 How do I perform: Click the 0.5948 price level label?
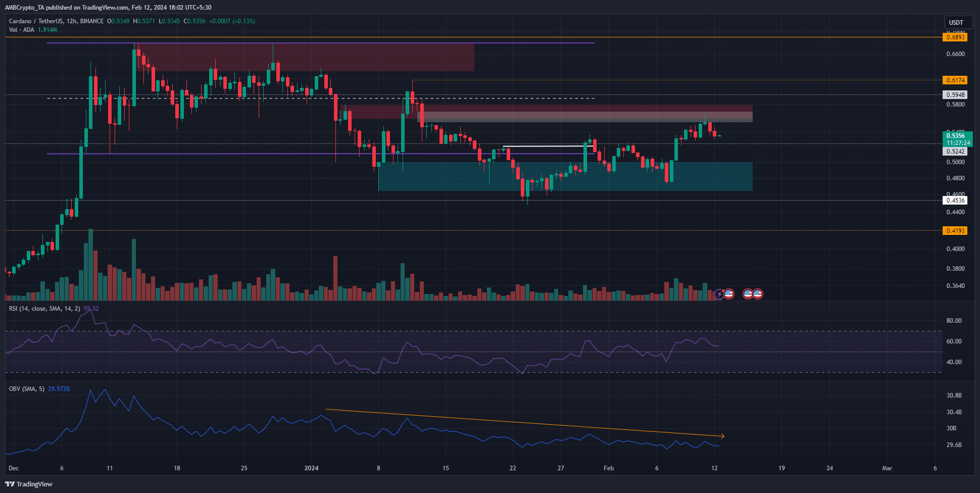point(955,95)
